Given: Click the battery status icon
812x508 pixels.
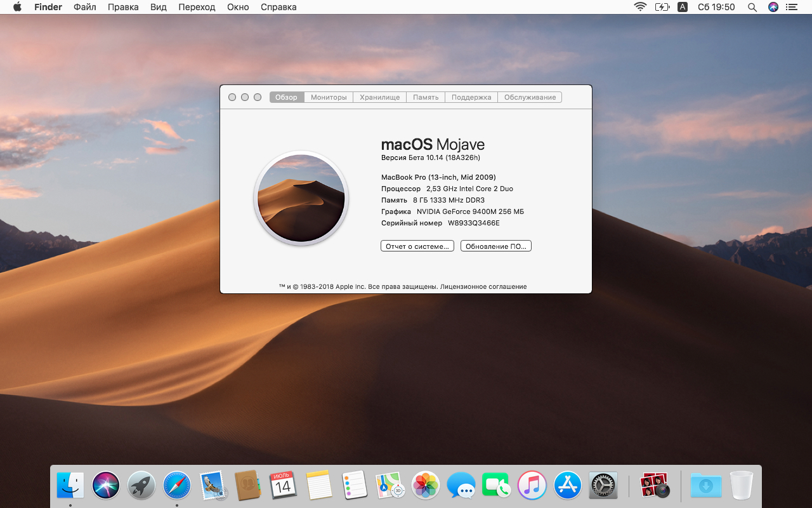Looking at the screenshot, I should tap(662, 7).
